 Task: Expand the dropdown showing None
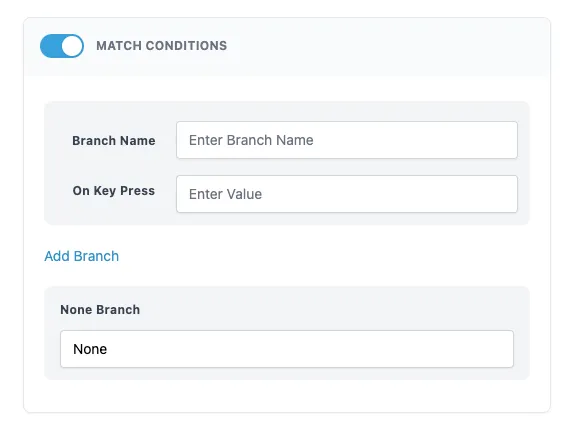point(287,349)
